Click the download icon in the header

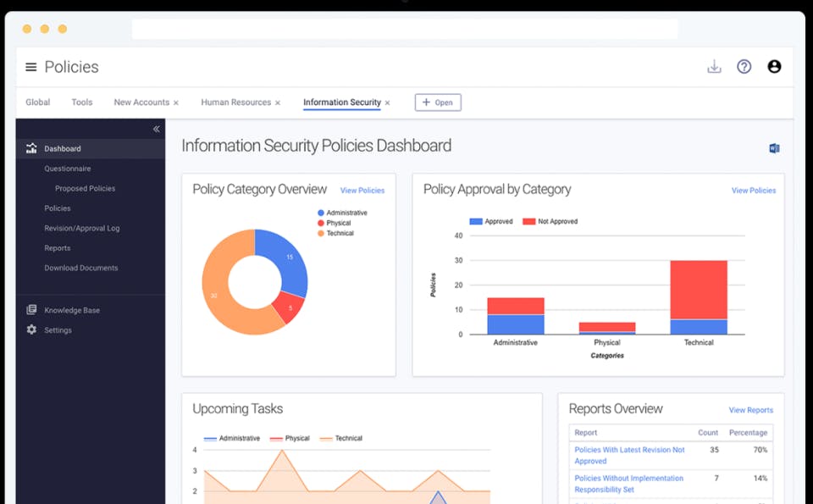click(714, 66)
